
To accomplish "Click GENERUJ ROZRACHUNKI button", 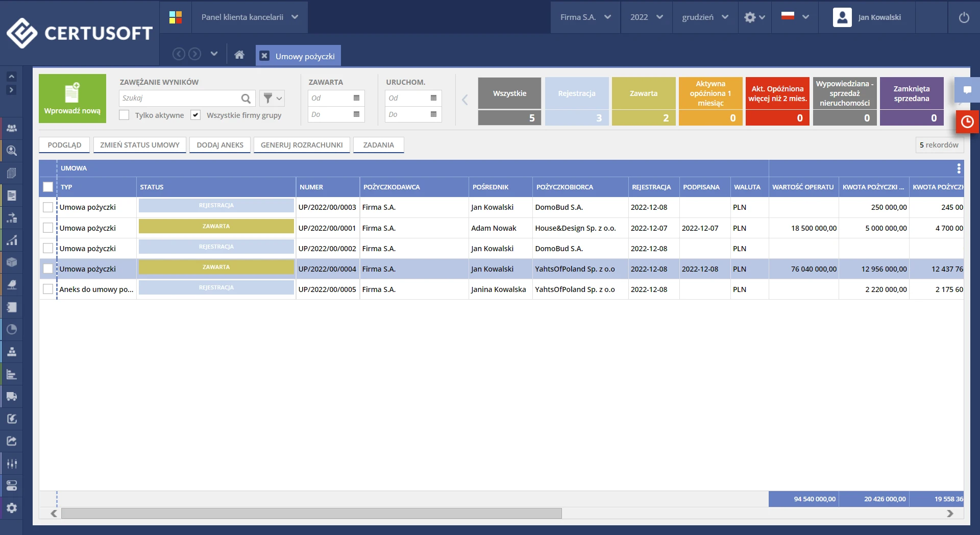I will pyautogui.click(x=302, y=145).
